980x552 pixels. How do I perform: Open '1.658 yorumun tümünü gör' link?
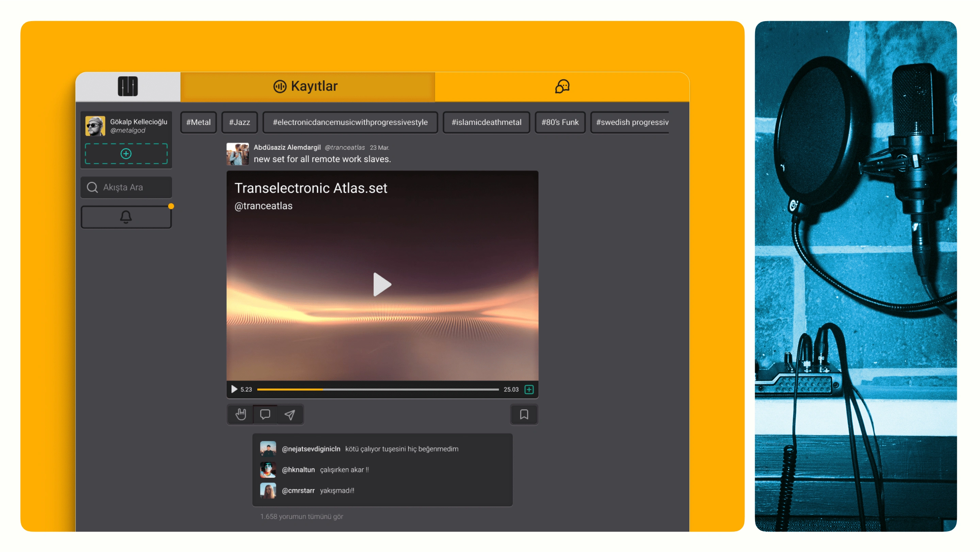click(302, 516)
